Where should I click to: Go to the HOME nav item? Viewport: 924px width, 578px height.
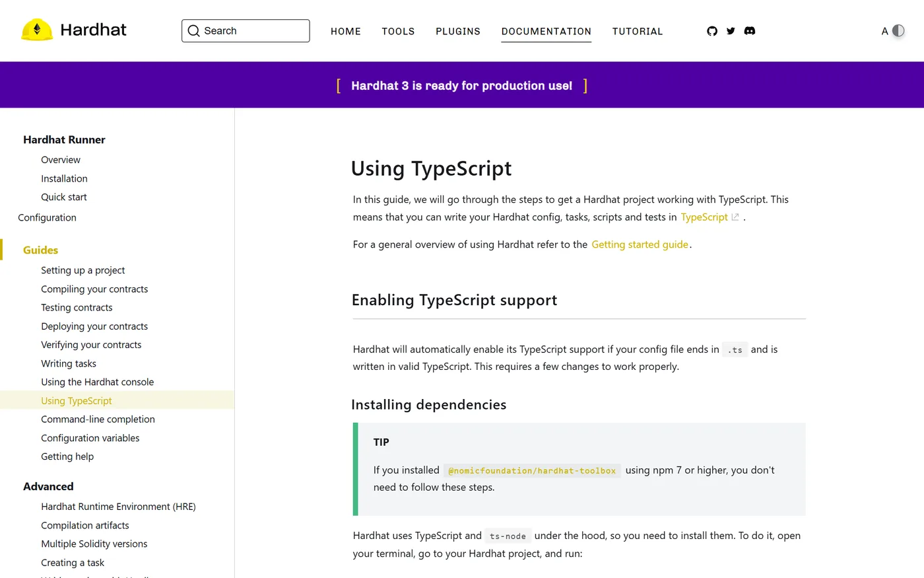346,31
